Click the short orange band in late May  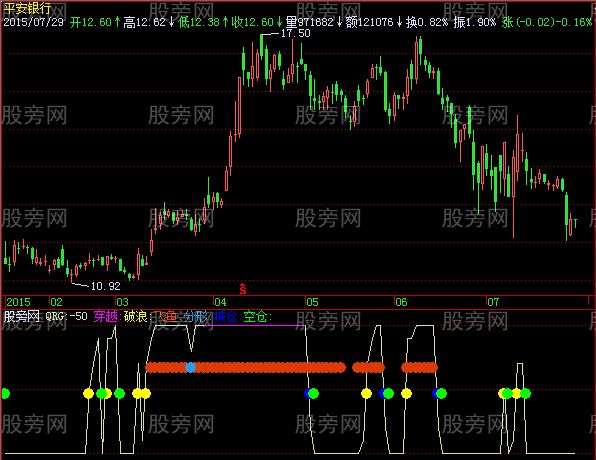point(368,367)
